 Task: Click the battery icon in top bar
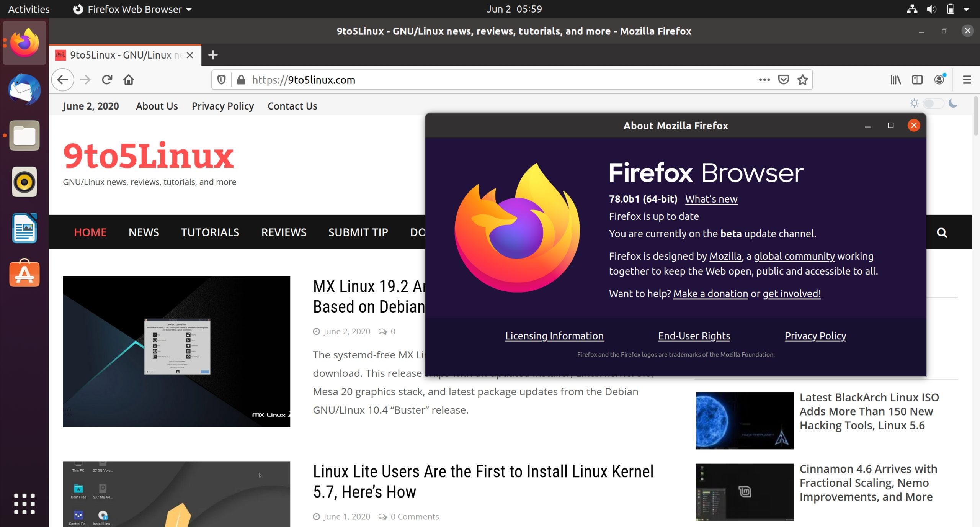(951, 9)
